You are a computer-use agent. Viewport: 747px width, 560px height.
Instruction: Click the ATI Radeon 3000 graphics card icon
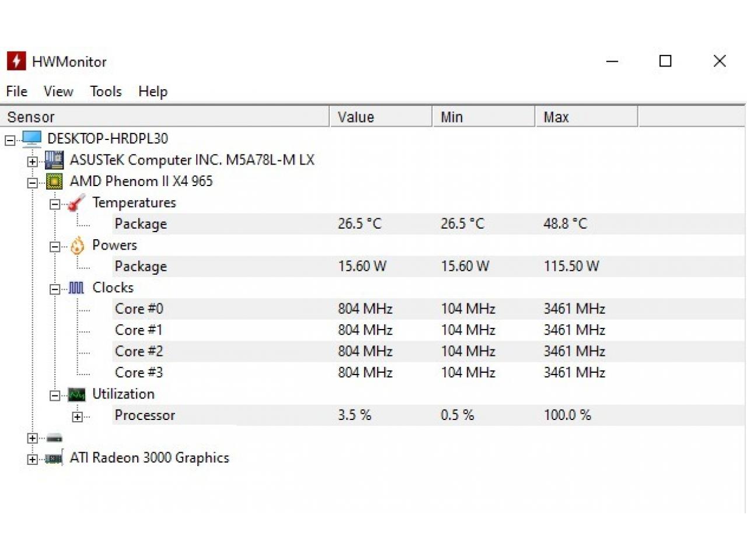pyautogui.click(x=54, y=459)
